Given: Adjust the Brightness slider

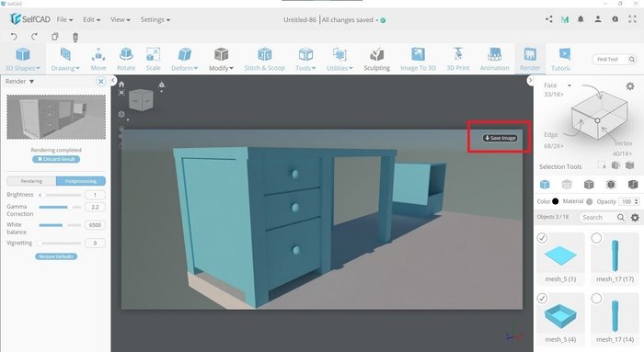Looking at the screenshot, I should (x=60, y=195).
